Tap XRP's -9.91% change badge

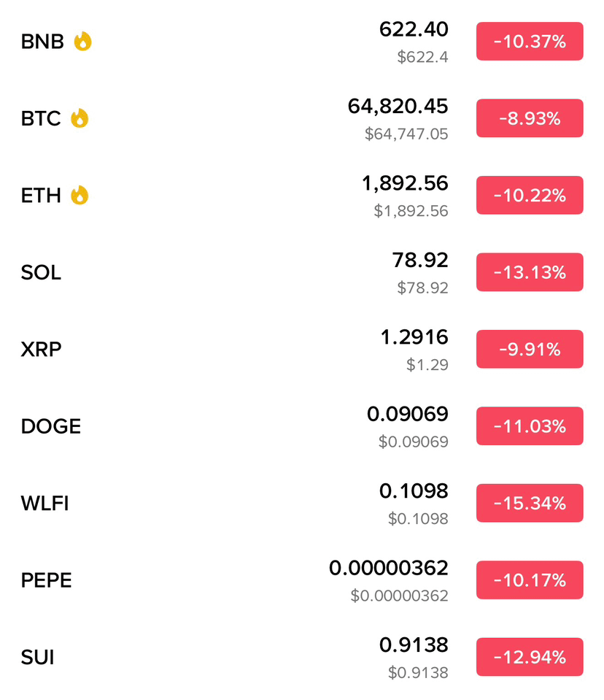coord(530,349)
